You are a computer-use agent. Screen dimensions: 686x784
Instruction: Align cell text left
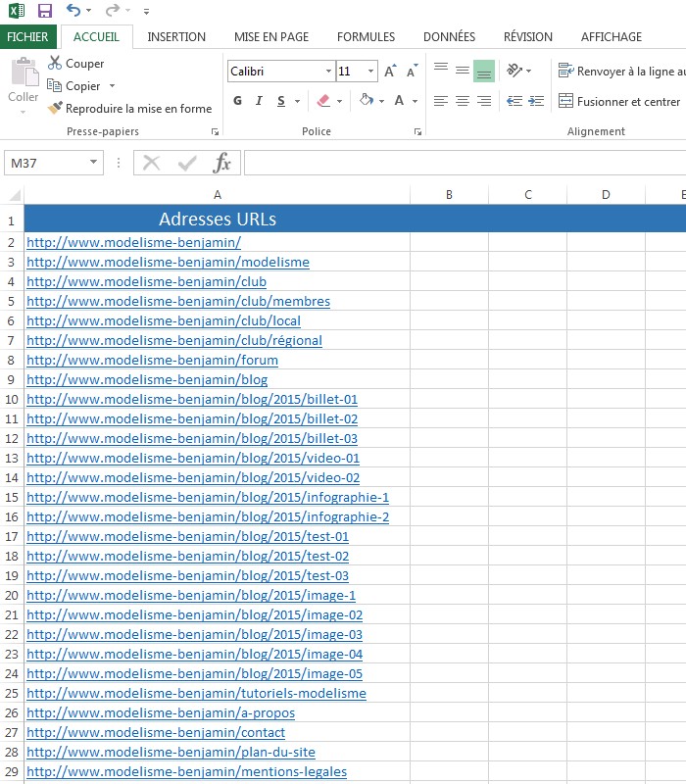coord(440,101)
